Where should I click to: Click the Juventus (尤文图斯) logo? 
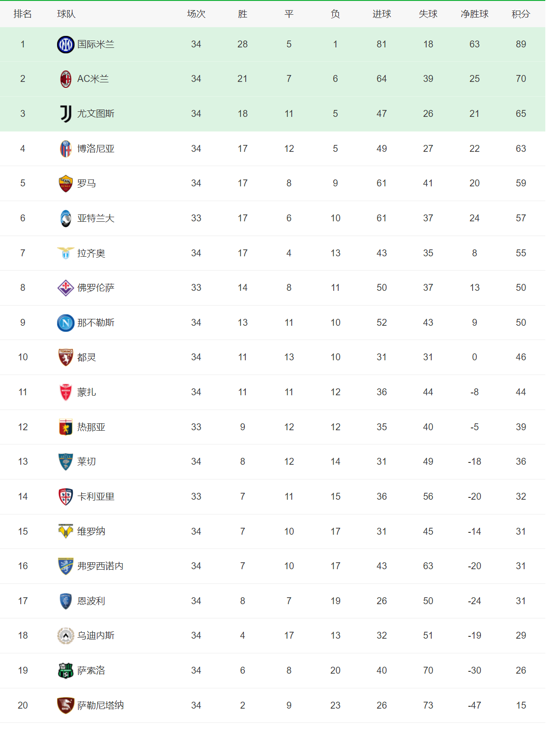pos(66,114)
